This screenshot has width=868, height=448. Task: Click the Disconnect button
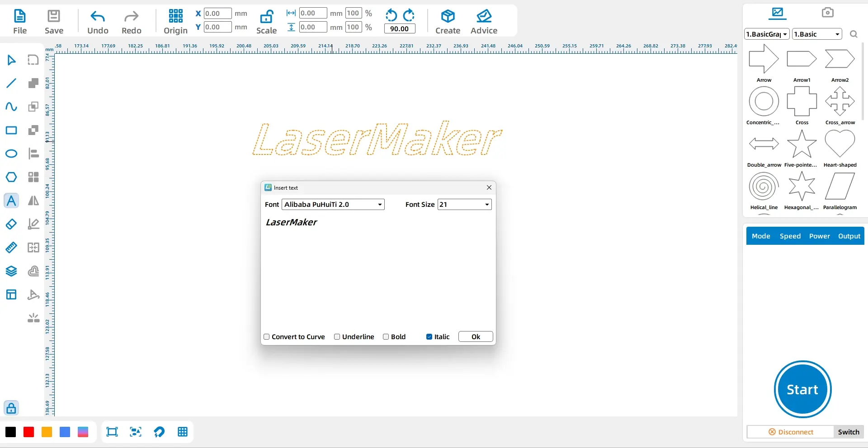point(790,432)
